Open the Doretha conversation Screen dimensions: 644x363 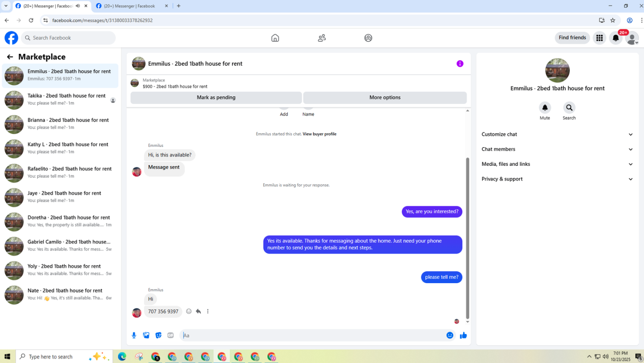pos(60,221)
